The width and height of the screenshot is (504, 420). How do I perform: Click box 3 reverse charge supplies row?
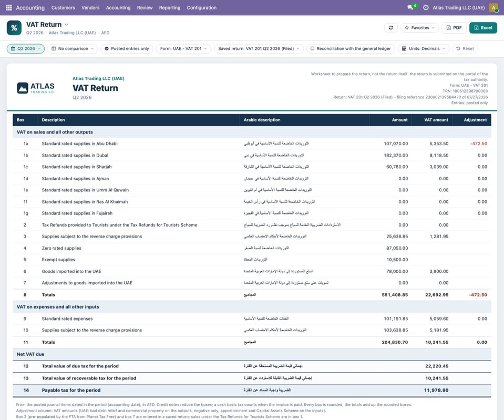point(252,237)
